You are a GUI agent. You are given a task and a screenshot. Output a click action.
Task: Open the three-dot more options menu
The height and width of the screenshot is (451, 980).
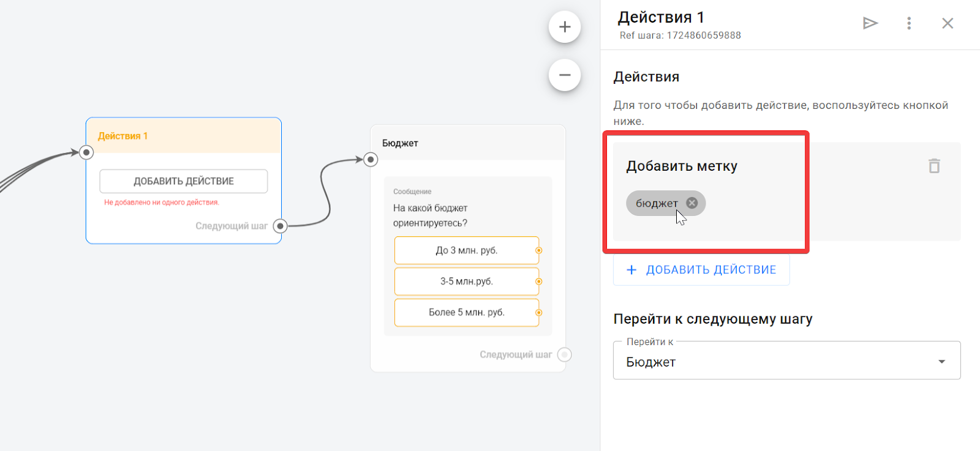click(x=909, y=23)
